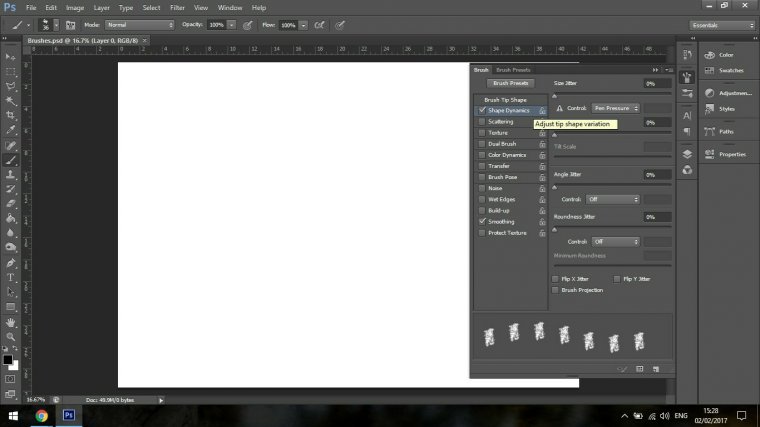Open the Image menu

point(75,8)
